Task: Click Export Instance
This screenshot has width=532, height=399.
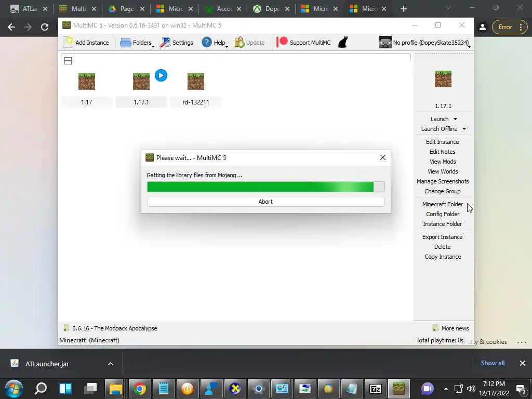Action: tap(443, 237)
